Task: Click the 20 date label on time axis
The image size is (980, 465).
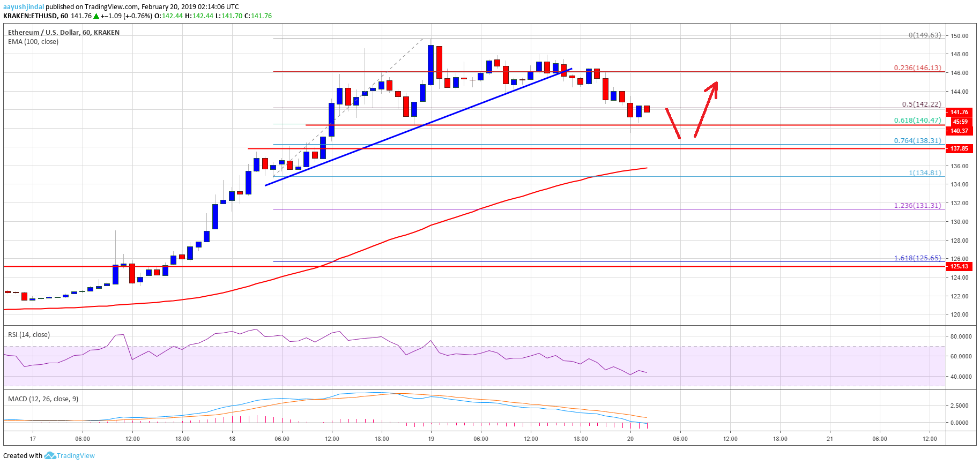Action: point(630,439)
